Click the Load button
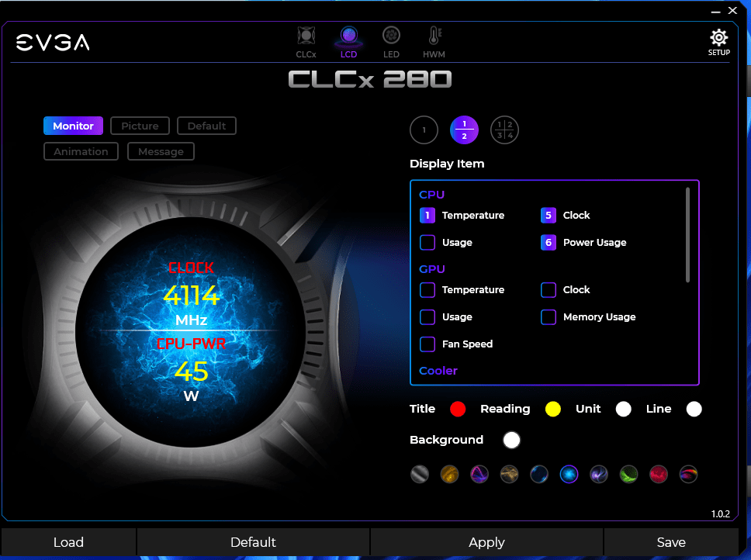 pyautogui.click(x=68, y=542)
